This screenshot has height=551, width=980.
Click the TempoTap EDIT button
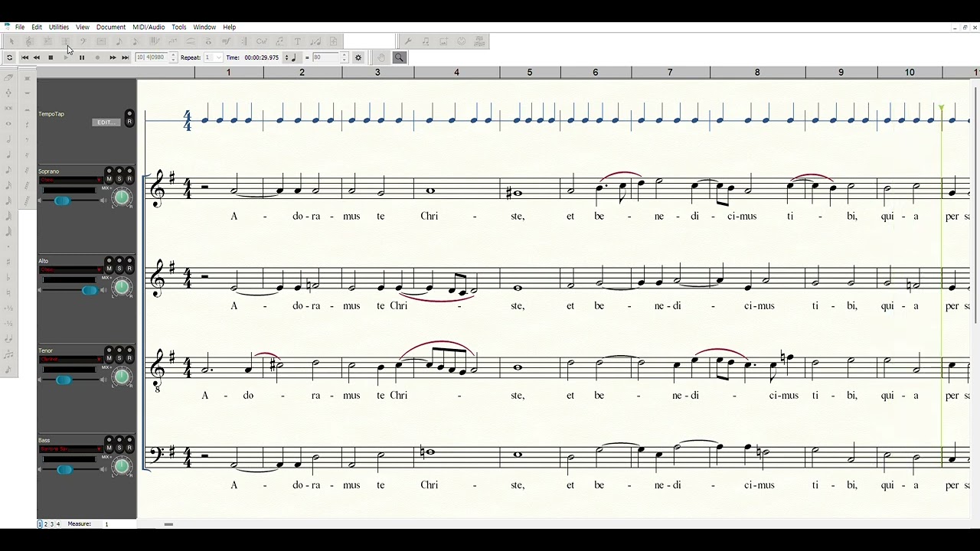pos(106,122)
